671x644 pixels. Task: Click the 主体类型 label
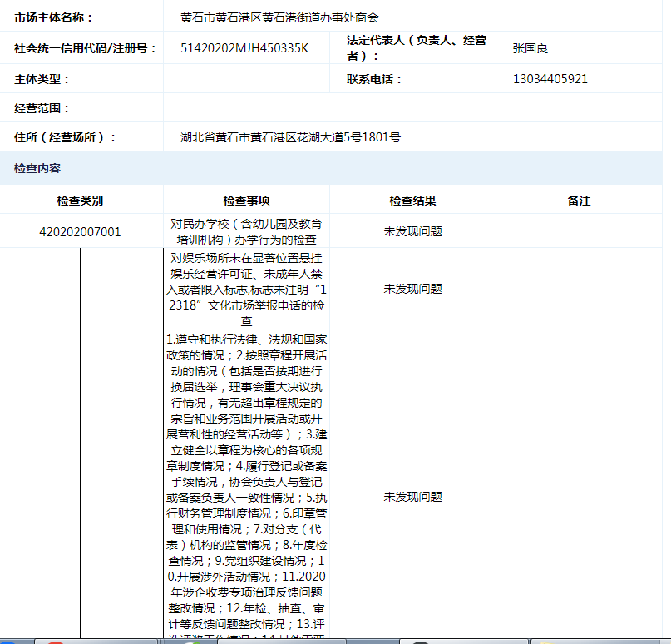[x=42, y=79]
